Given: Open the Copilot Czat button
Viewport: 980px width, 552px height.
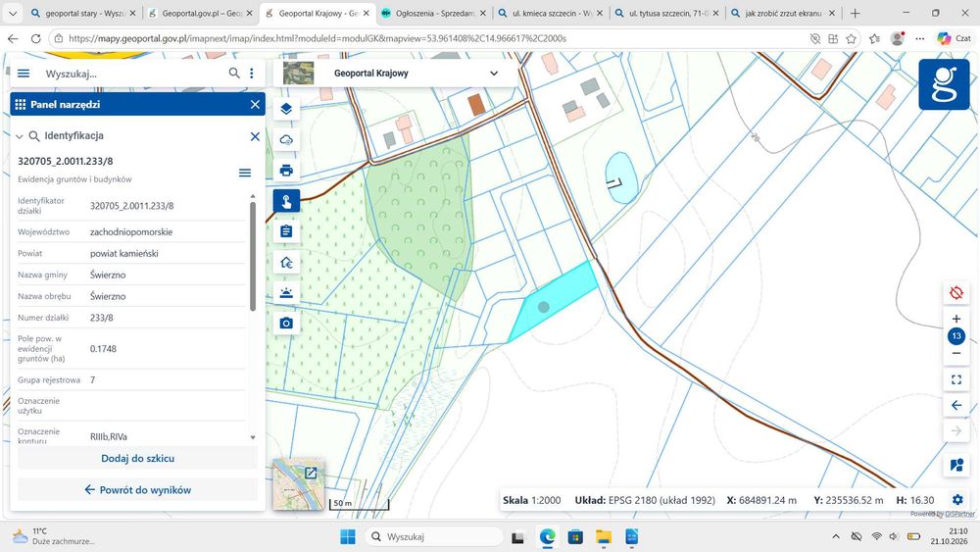Looking at the screenshot, I should (954, 39).
